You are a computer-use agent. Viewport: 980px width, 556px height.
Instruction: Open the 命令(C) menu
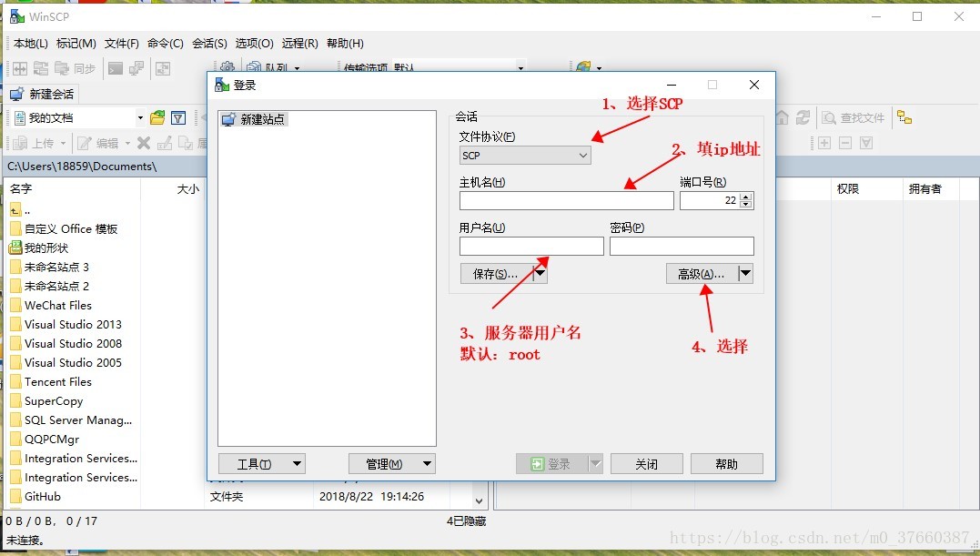[x=166, y=43]
